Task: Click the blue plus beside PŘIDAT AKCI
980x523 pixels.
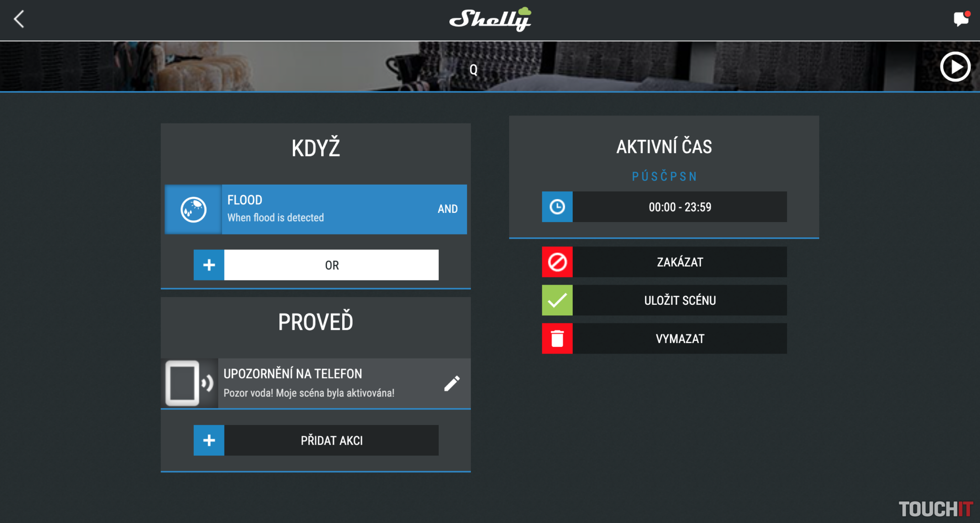Action: tap(209, 440)
